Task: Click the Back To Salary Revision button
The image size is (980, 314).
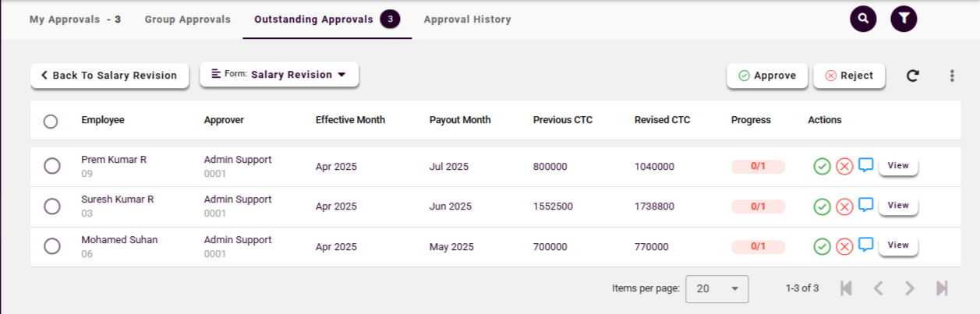Action: pos(109,76)
